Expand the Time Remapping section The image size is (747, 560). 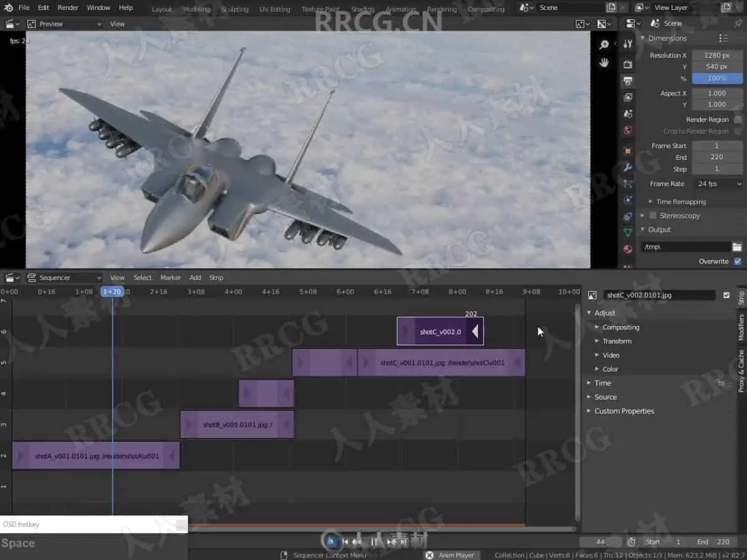tap(680, 202)
